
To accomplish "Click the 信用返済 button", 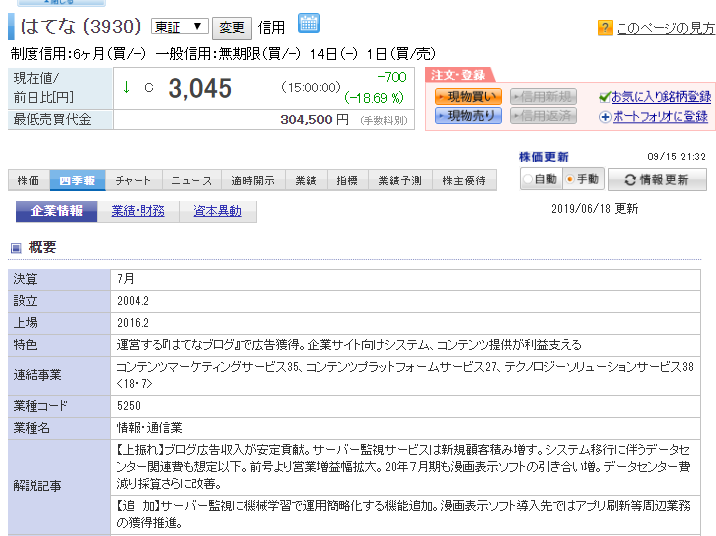I will (x=543, y=116).
